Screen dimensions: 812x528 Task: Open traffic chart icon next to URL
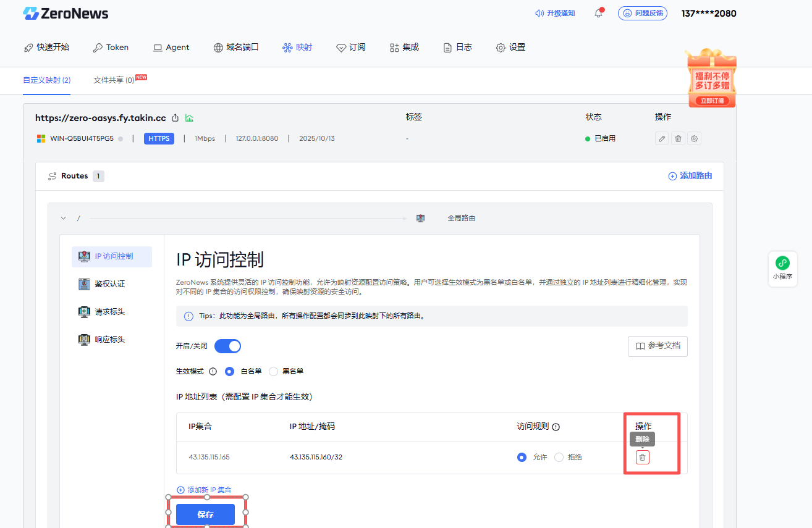(190, 118)
